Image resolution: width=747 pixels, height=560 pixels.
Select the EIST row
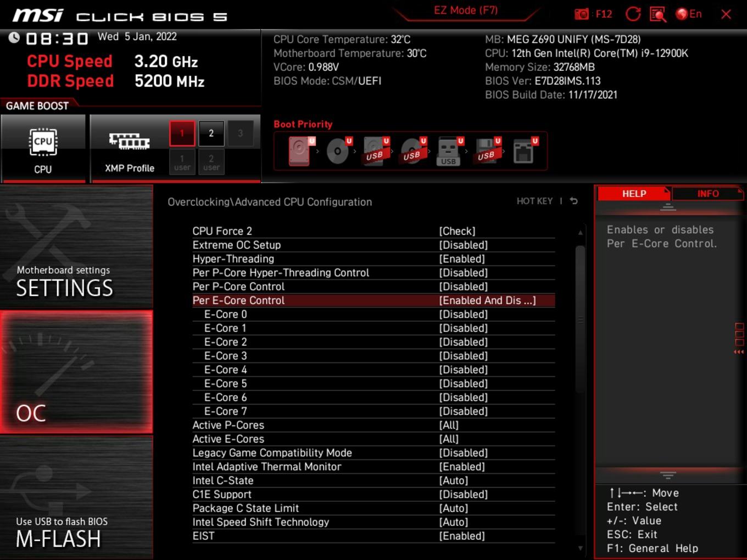pos(374,536)
